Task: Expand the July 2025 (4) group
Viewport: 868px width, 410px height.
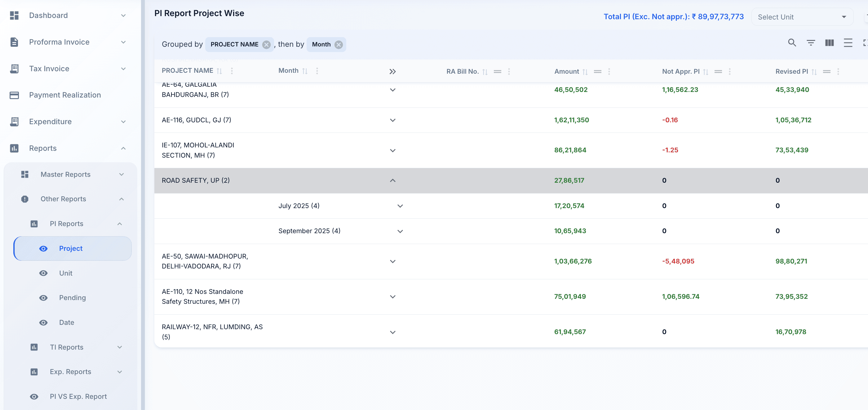Action: pyautogui.click(x=400, y=206)
